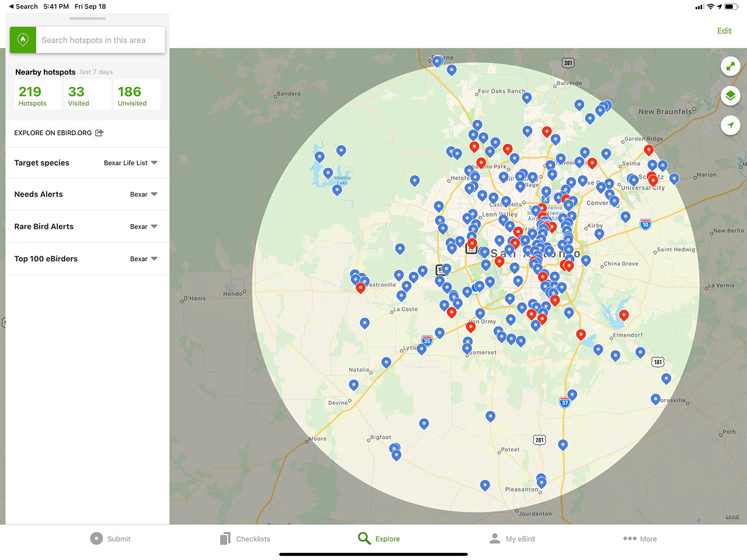Click the Edit link at the top right
The height and width of the screenshot is (560, 747).
click(724, 30)
